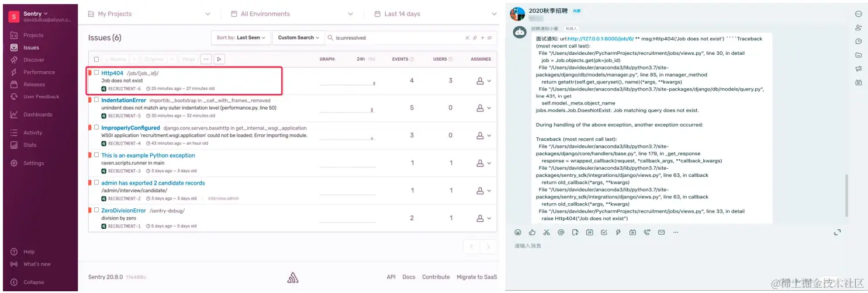Screen dimensions: 868x293
Task: Toggle search builder sliders icon
Action: click(490, 38)
